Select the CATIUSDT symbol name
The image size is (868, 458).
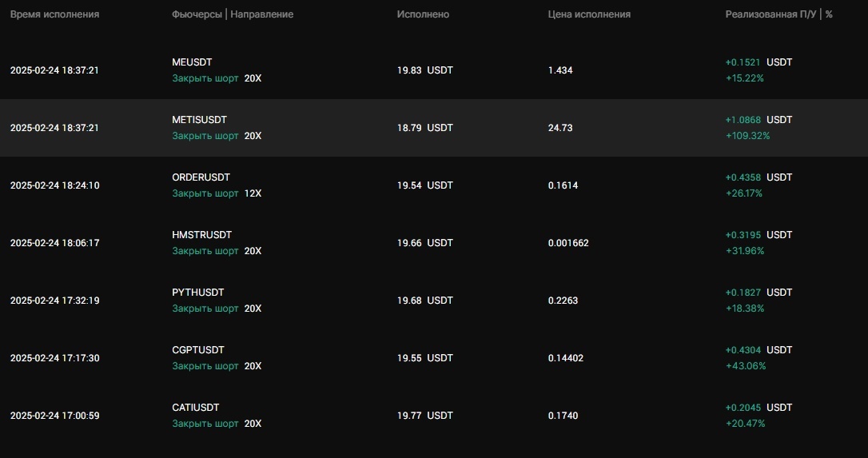point(196,408)
